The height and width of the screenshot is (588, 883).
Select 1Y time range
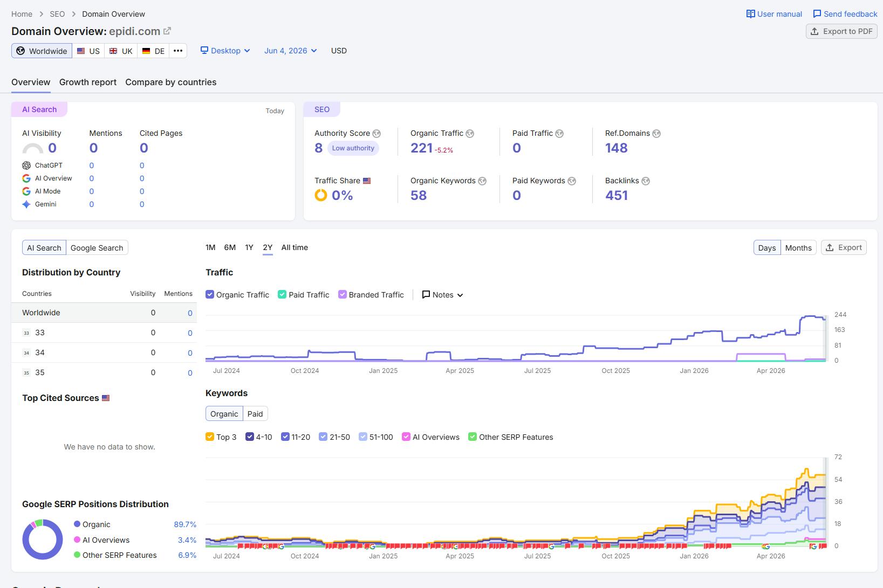click(249, 247)
